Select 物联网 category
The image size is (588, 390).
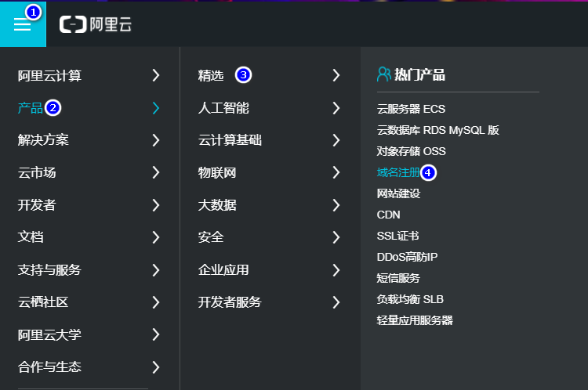[217, 173]
